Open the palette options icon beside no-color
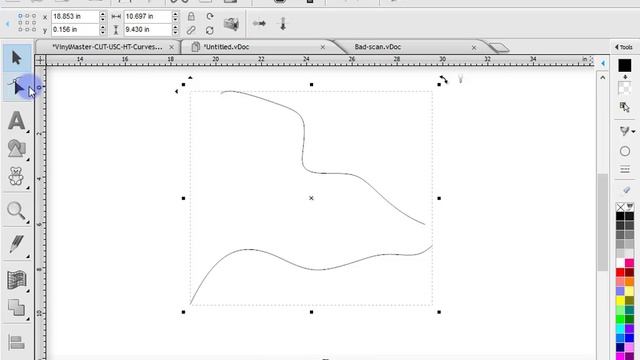Viewport: 640px width, 360px height. tap(630, 207)
